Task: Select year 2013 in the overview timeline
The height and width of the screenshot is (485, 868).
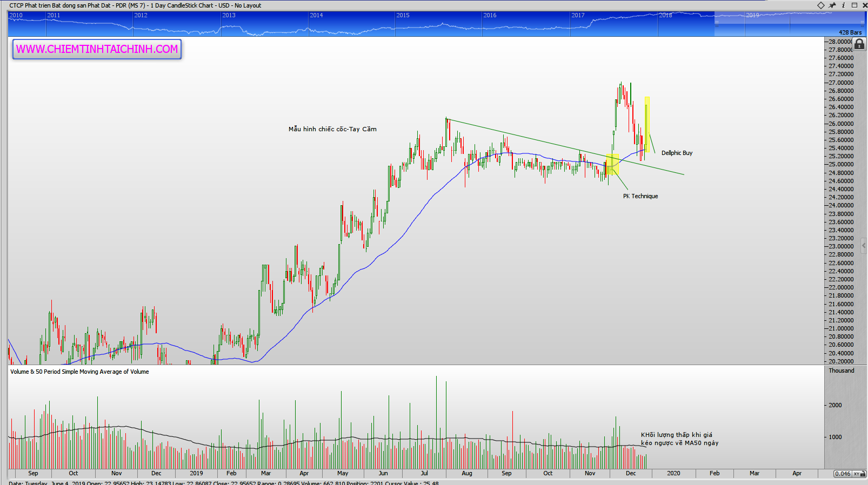Action: pyautogui.click(x=229, y=15)
